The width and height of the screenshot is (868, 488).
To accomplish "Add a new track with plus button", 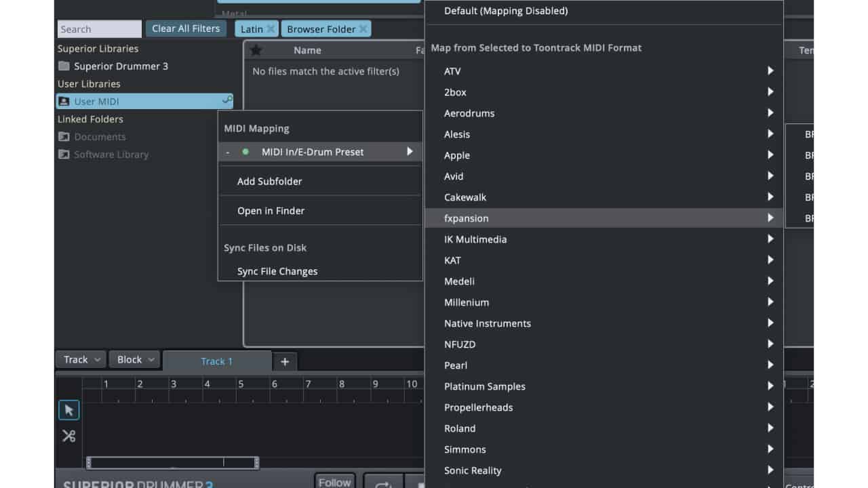I will click(x=285, y=361).
